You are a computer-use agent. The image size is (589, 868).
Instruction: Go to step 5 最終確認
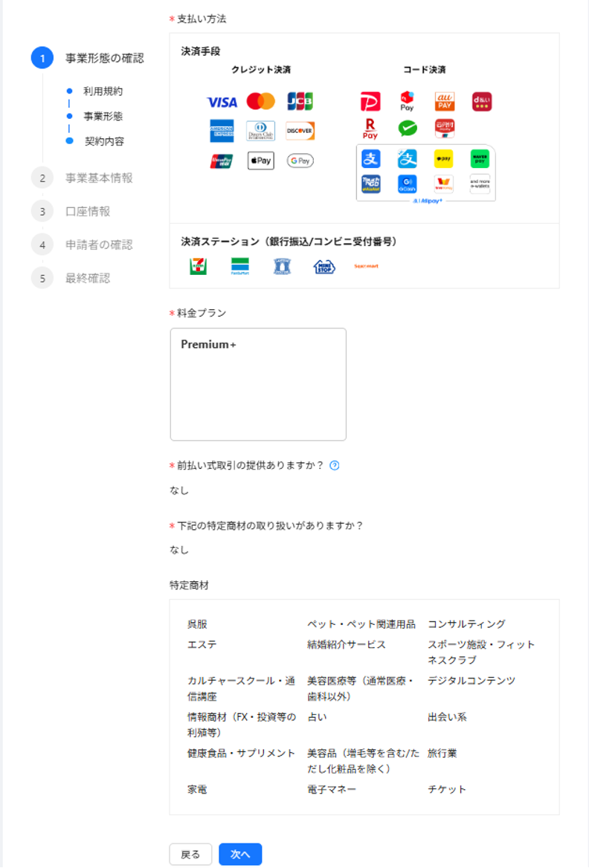(x=71, y=278)
